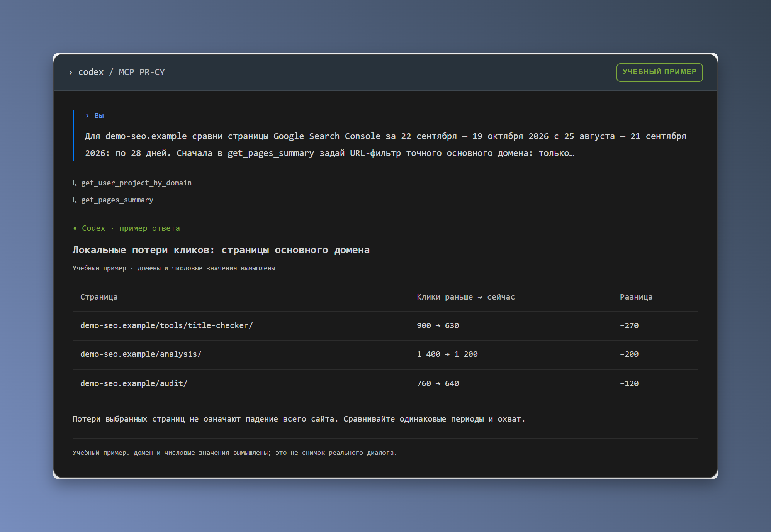Image resolution: width=771 pixels, height=532 pixels.
Task: Click the −200 difference value
Action: coord(629,354)
